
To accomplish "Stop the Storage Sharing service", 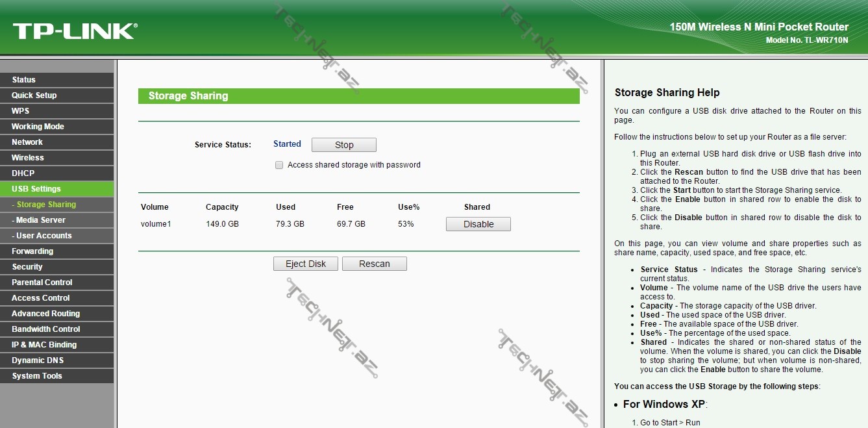I will tap(343, 145).
